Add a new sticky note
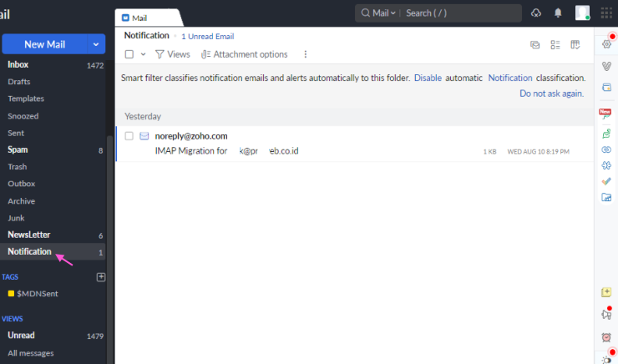This screenshot has height=364, width=618. click(606, 292)
